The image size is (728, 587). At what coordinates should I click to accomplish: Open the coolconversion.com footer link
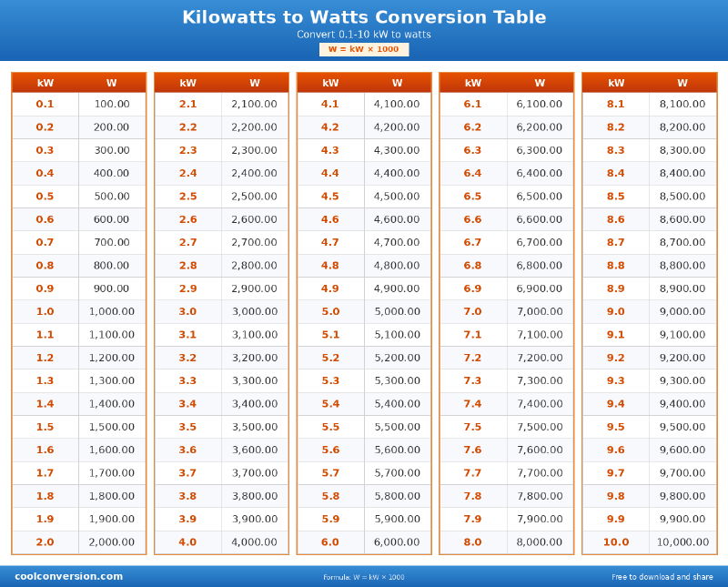[69, 576]
